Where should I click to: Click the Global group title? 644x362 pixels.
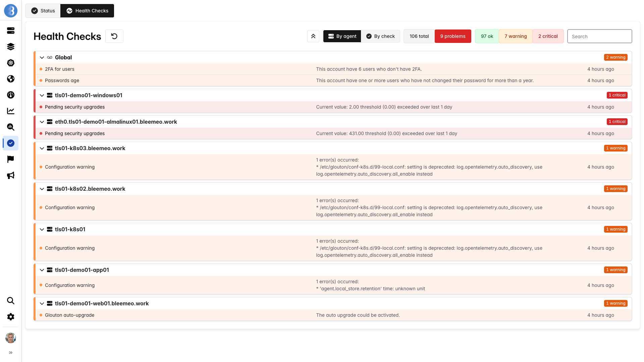click(63, 57)
